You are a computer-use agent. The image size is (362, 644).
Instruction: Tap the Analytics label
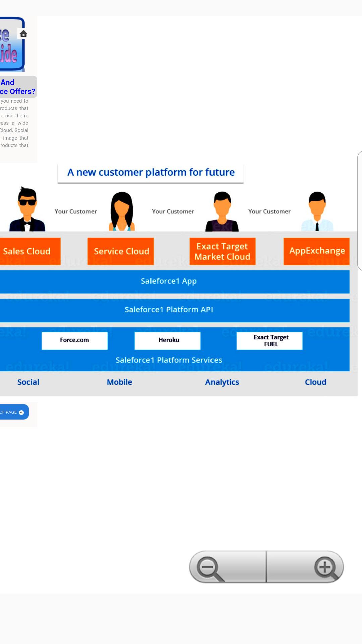[222, 382]
